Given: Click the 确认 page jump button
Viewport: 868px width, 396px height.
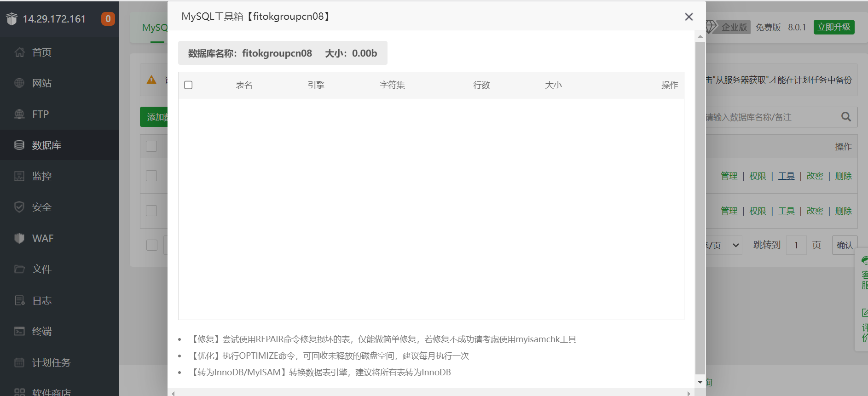Looking at the screenshot, I should click(x=845, y=245).
